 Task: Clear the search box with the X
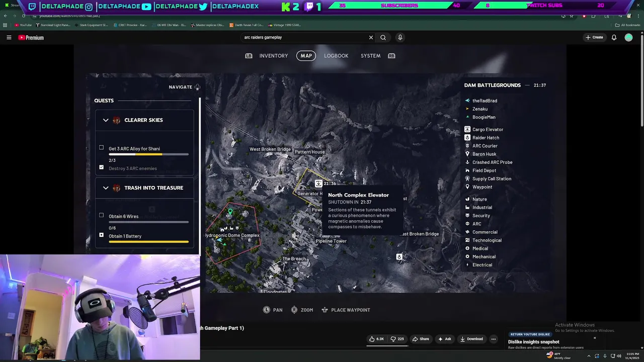point(371,37)
